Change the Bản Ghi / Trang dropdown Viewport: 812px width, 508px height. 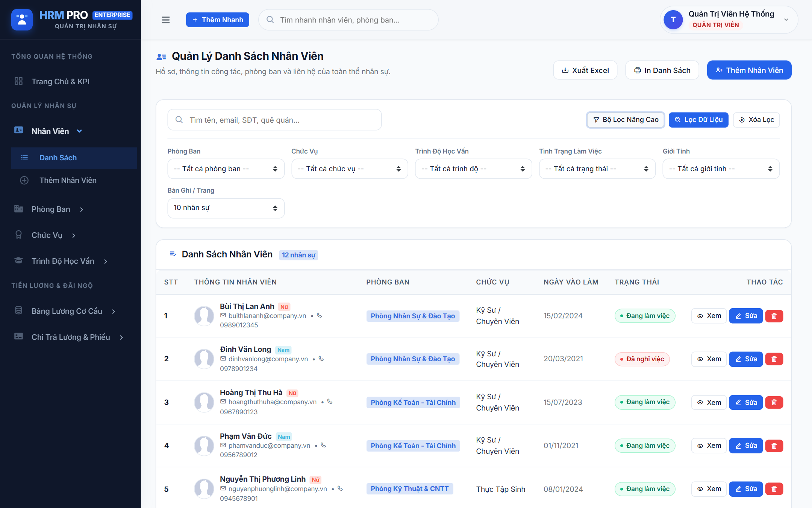(226, 208)
